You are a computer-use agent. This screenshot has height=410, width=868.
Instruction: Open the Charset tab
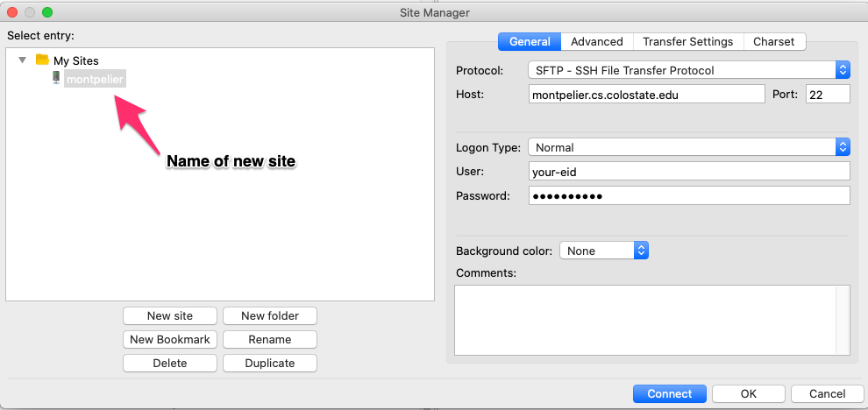774,41
